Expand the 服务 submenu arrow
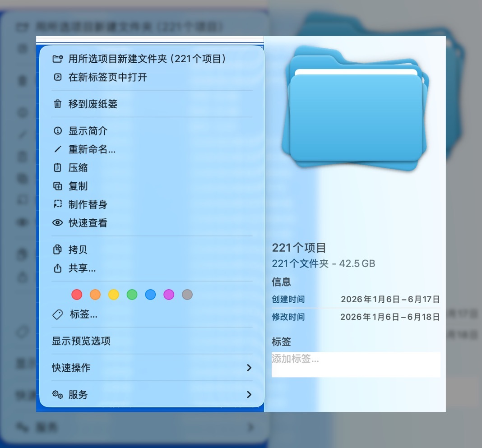Viewport: 482px width, 448px height. click(x=249, y=394)
